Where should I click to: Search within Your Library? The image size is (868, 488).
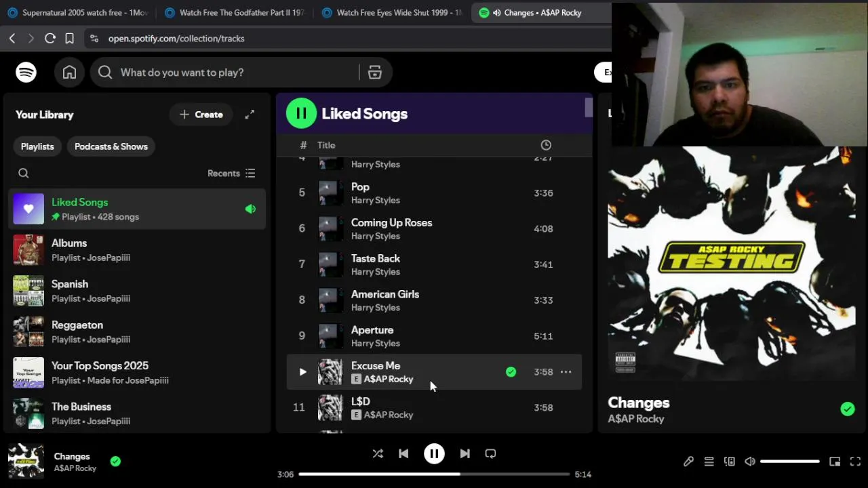24,174
